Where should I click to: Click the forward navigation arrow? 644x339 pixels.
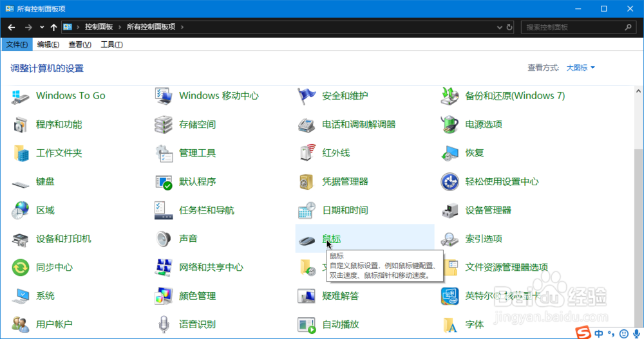[x=28, y=28]
